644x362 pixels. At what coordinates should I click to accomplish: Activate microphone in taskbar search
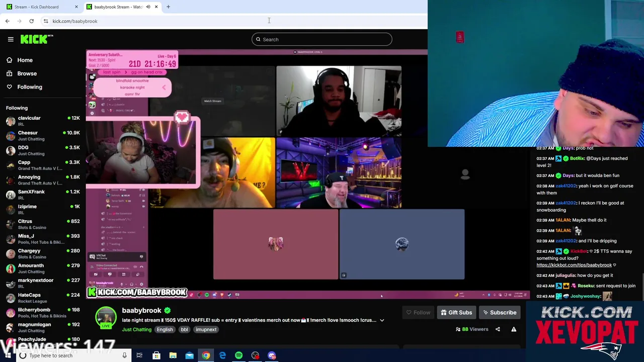124,355
